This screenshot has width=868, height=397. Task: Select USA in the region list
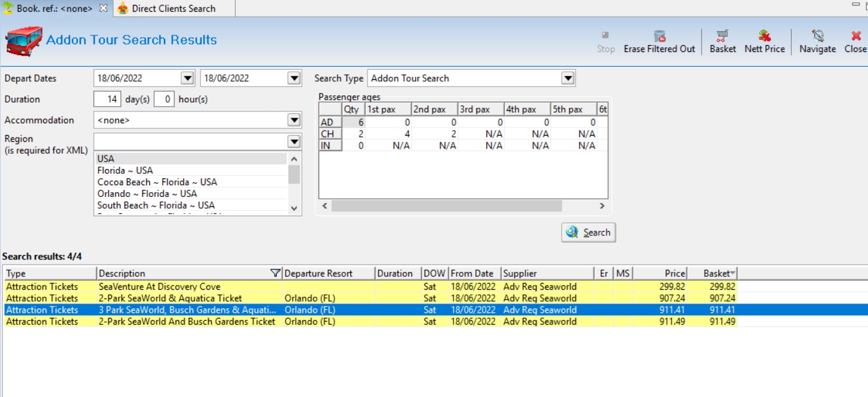tap(191, 159)
